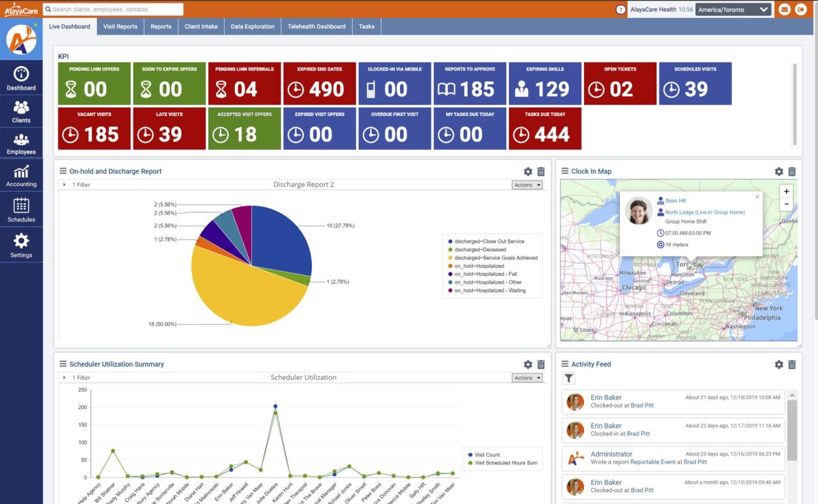Open the Client Intake tab
This screenshot has height=504, width=818.
201,26
